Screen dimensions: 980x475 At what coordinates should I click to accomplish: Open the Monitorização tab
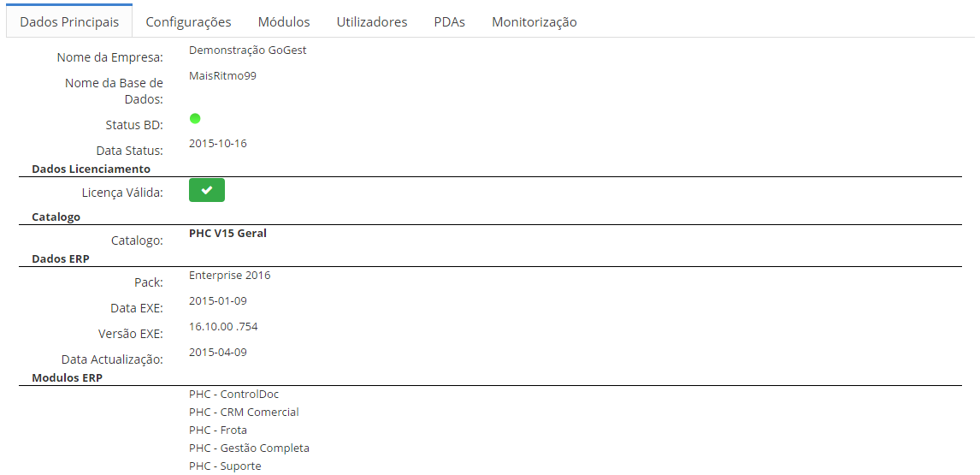(534, 22)
